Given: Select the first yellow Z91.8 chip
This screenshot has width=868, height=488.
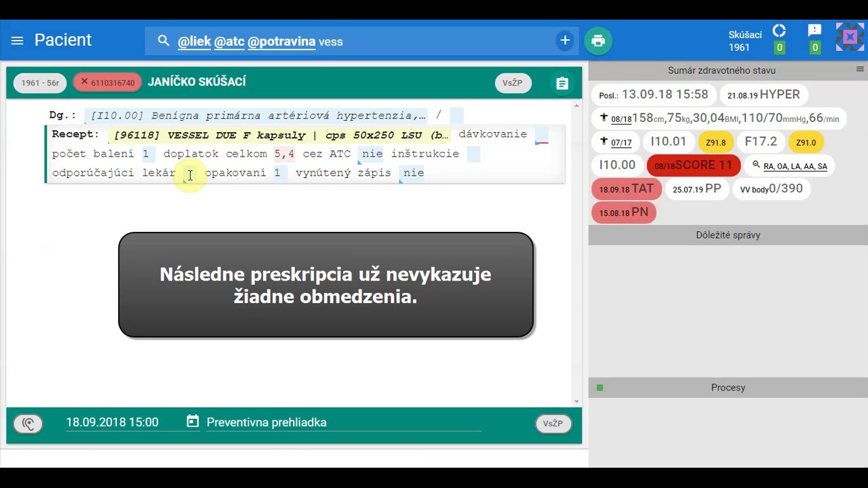Looking at the screenshot, I should point(715,142).
